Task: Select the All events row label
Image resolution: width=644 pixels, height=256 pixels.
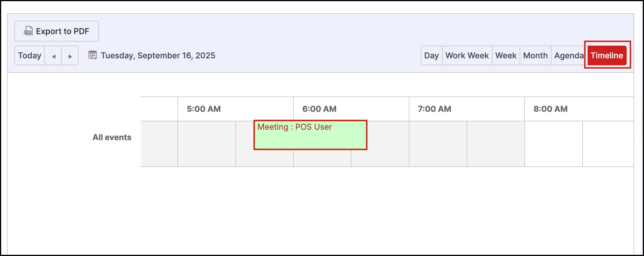Action: pos(112,137)
